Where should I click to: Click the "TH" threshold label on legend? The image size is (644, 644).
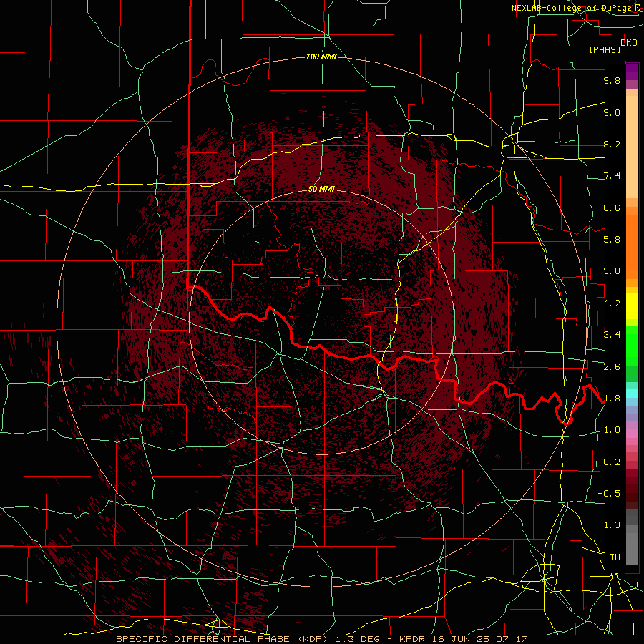coord(615,557)
